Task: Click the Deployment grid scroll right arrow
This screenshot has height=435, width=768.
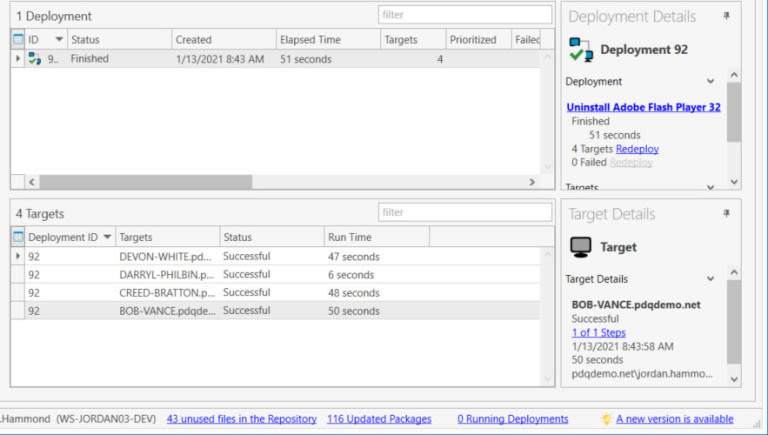Action: tap(532, 182)
